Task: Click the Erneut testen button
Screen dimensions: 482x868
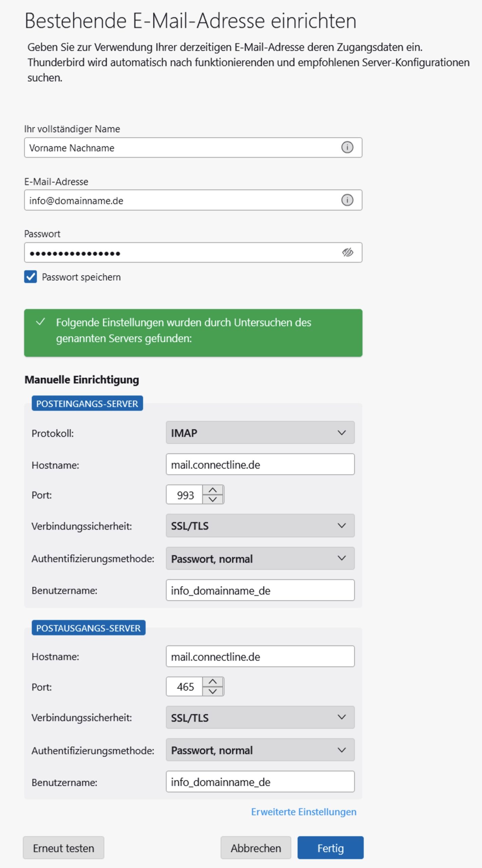Action: click(64, 848)
